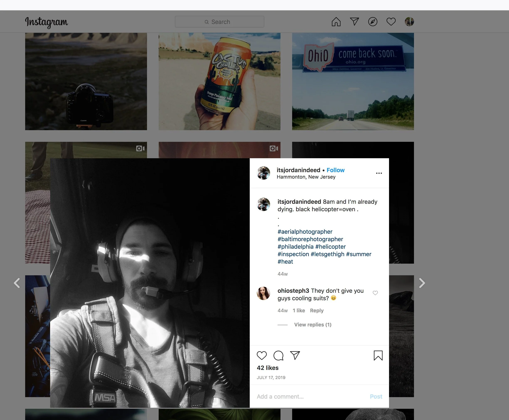Image resolution: width=509 pixels, height=420 pixels.
Task: Click the Instagram logo
Action: coord(46,22)
